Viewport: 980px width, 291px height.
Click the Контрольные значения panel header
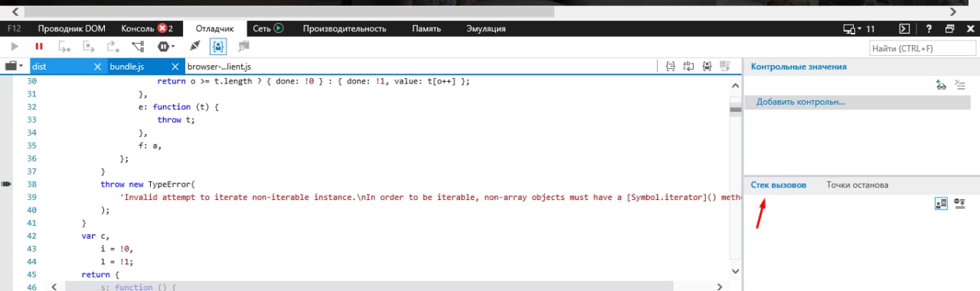[799, 67]
